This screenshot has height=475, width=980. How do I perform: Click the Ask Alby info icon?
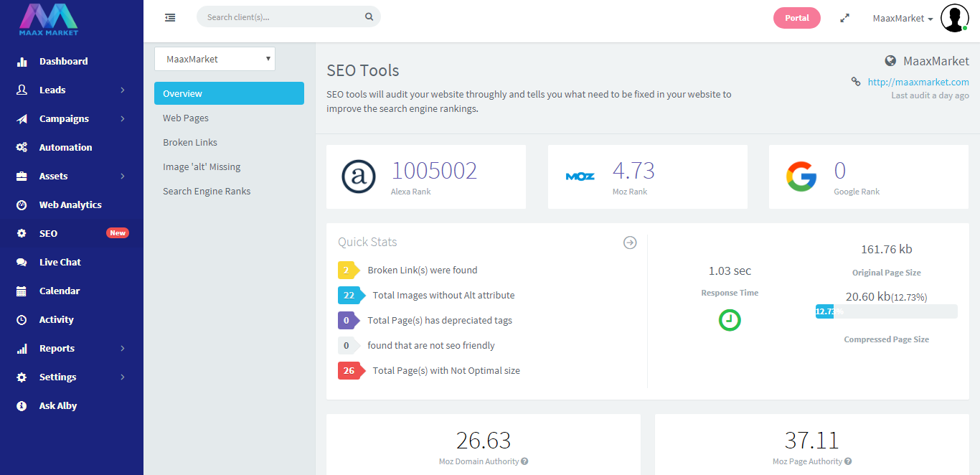(x=22, y=405)
